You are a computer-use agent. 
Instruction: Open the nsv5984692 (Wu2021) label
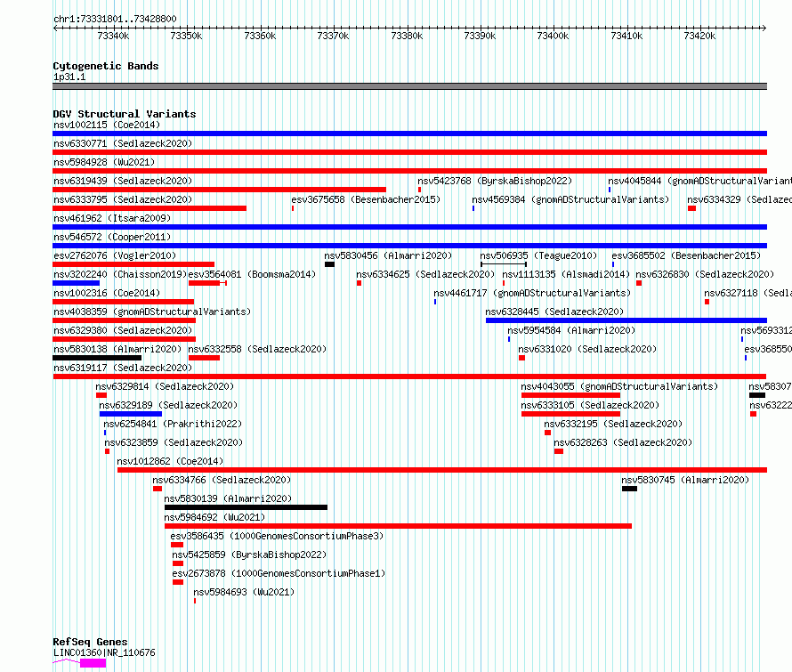[x=214, y=517]
